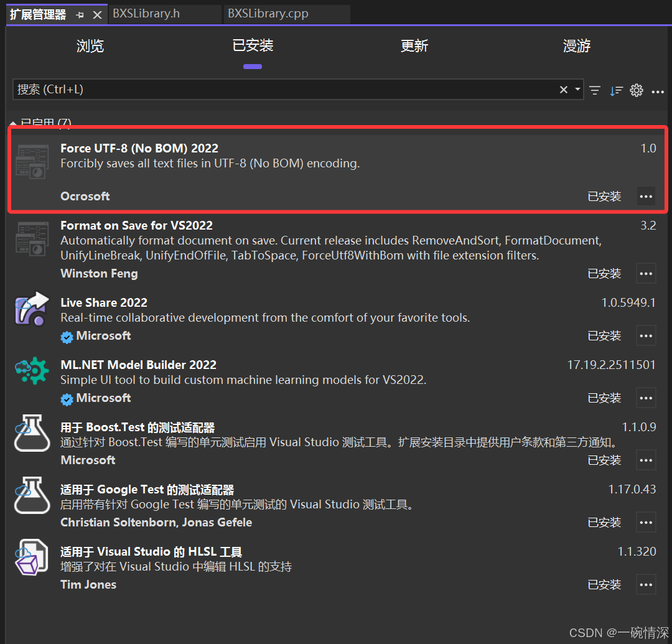
Task: Open more options for Live Share 2022
Action: (646, 336)
